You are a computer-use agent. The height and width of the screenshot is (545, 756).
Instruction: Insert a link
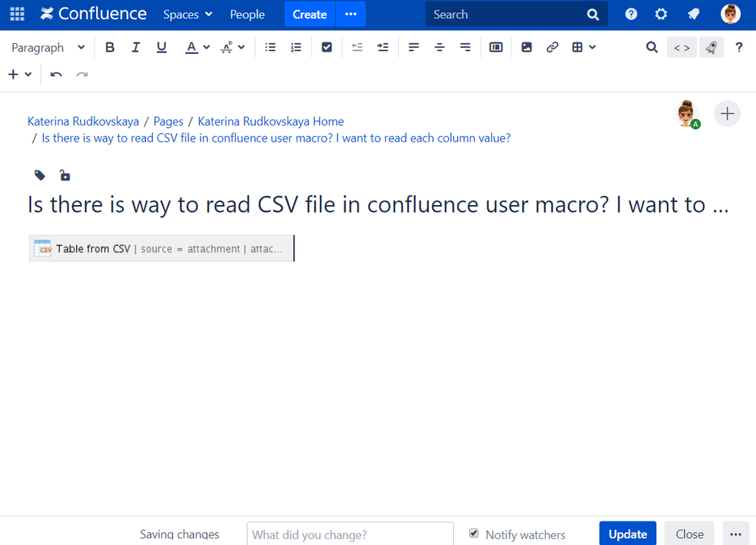(x=552, y=47)
